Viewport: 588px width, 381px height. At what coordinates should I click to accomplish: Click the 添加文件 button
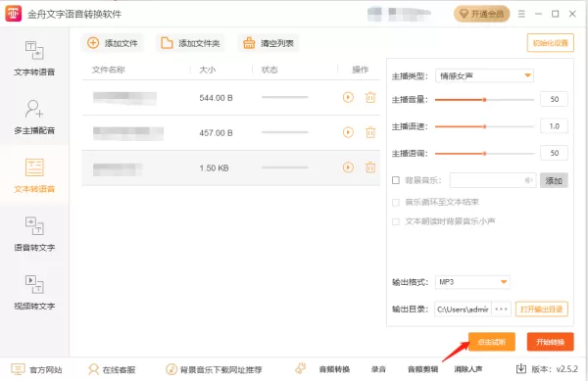pos(113,43)
